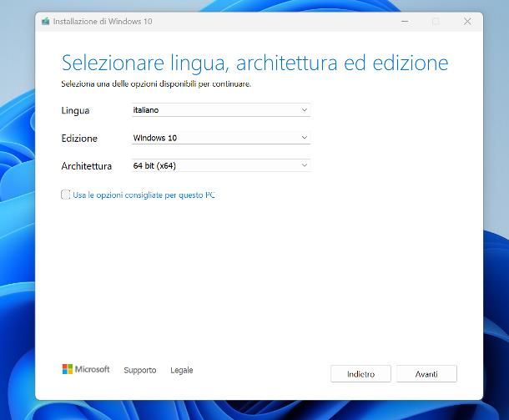
Task: Click the 'Installazione di Windows 10' window title
Action: tap(103, 22)
